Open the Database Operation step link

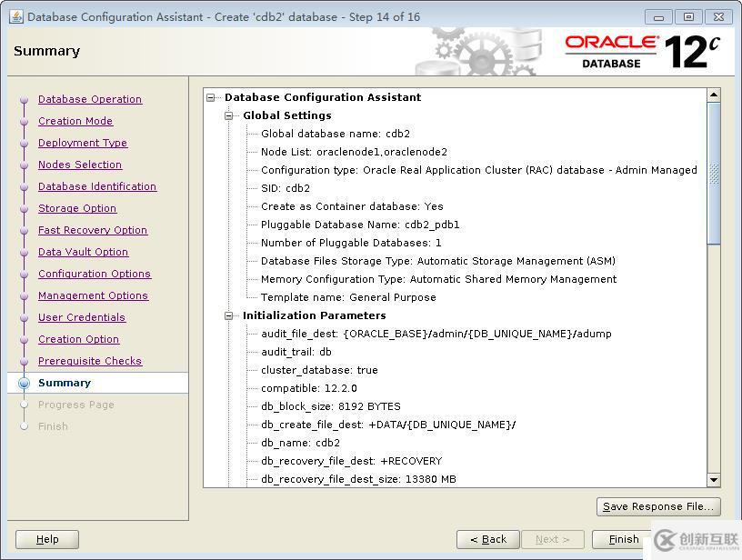tap(90, 99)
